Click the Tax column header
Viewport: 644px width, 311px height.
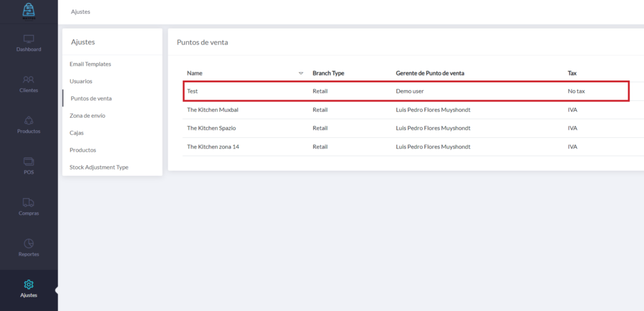point(572,74)
